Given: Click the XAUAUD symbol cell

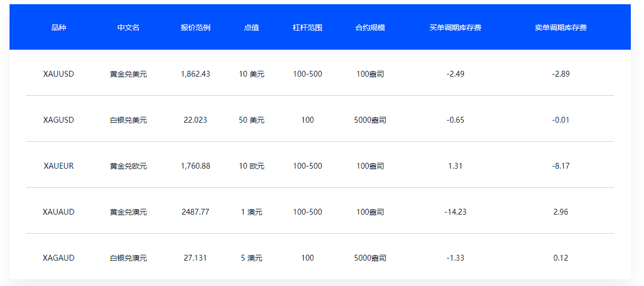Looking at the screenshot, I should [59, 212].
